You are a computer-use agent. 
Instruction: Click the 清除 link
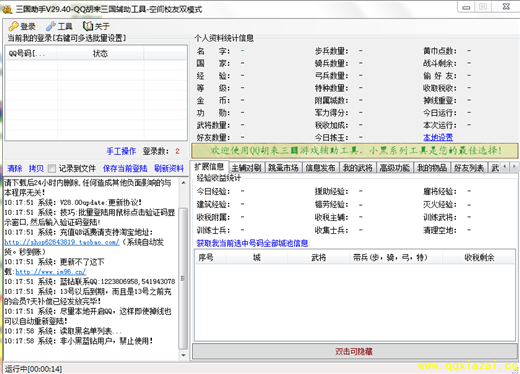[x=15, y=169]
